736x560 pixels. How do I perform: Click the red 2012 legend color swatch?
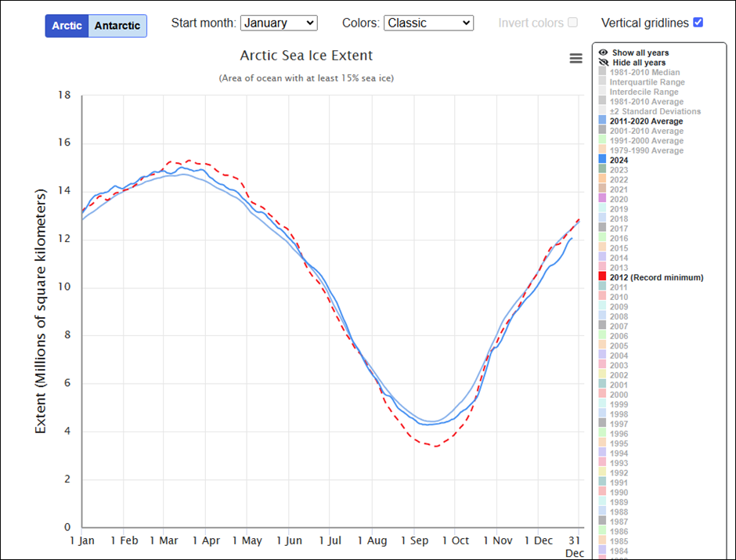[602, 276]
